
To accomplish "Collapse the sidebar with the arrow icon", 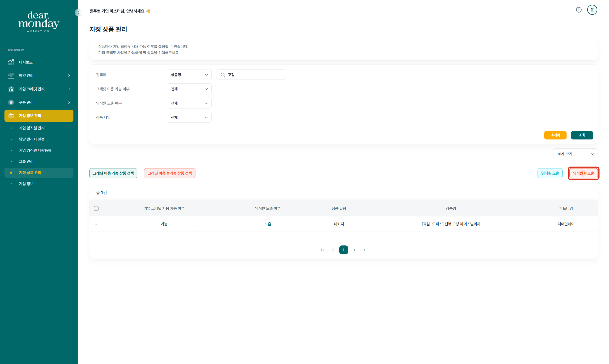I will pyautogui.click(x=78, y=13).
